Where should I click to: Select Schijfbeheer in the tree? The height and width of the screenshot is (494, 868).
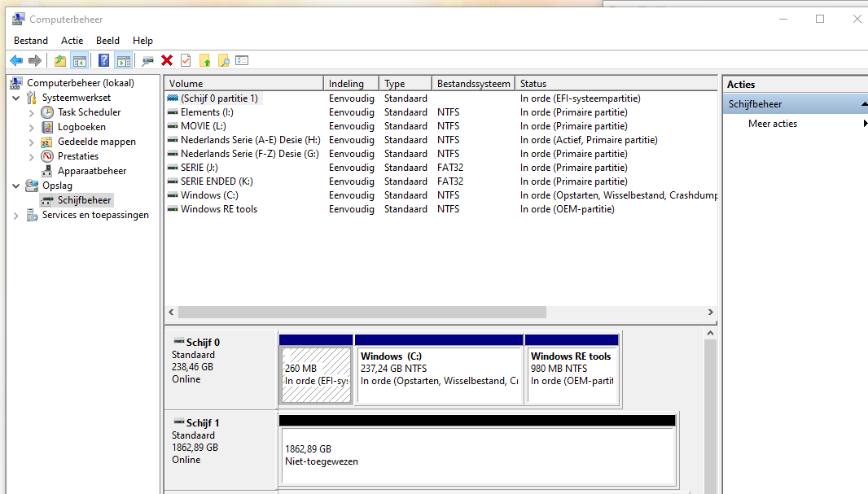point(84,200)
